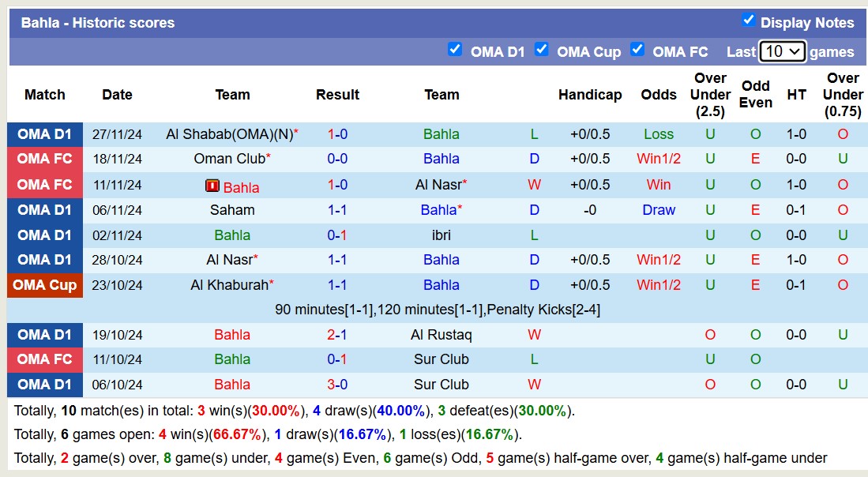Open the Al Rustaq team link
This screenshot has width=868, height=477.
tap(442, 335)
